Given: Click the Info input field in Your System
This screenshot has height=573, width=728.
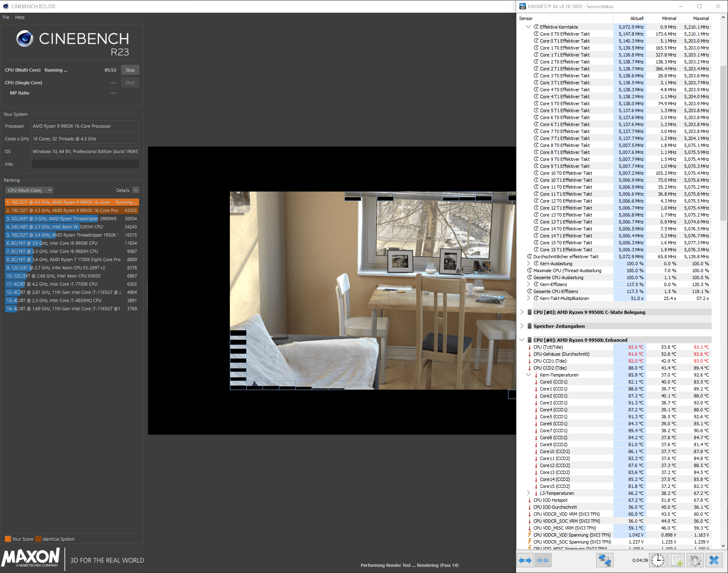Looking at the screenshot, I should [85, 164].
